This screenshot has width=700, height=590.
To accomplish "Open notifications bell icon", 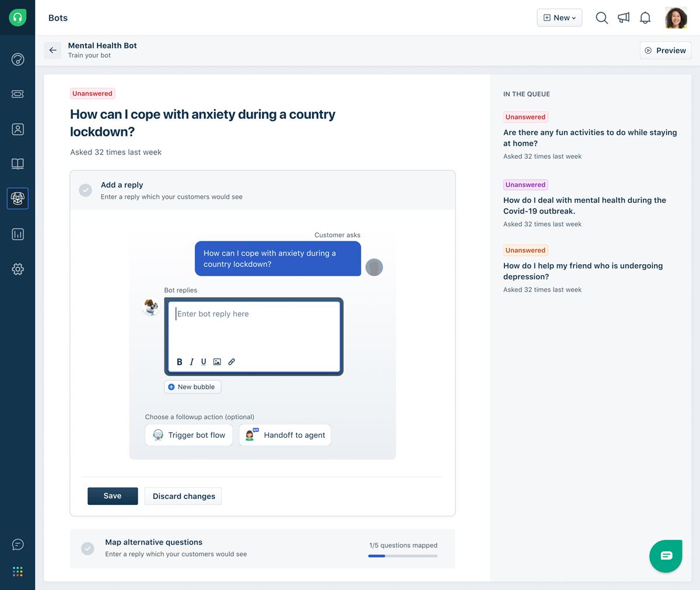I will [x=645, y=18].
